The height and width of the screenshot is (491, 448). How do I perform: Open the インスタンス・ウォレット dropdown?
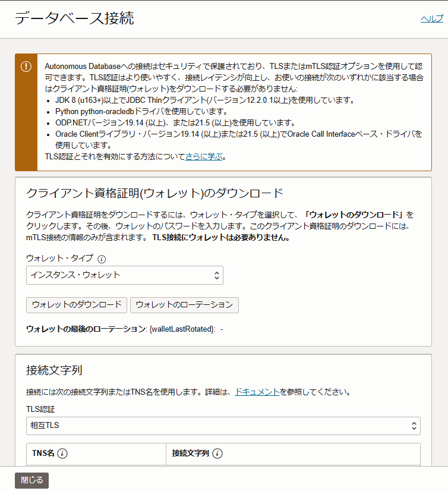125,275
